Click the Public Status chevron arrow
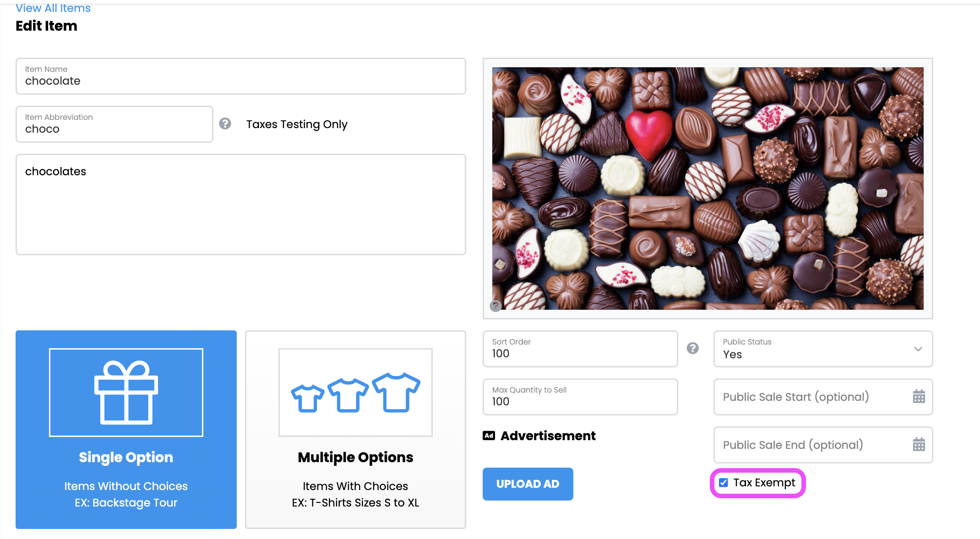The width and height of the screenshot is (980, 539). 918,349
